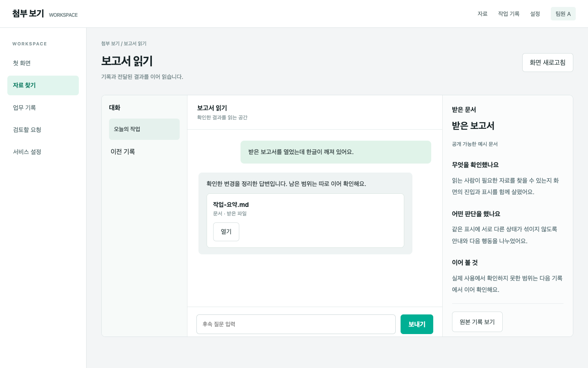Click the 첨부 보기 logo title

tap(28, 13)
